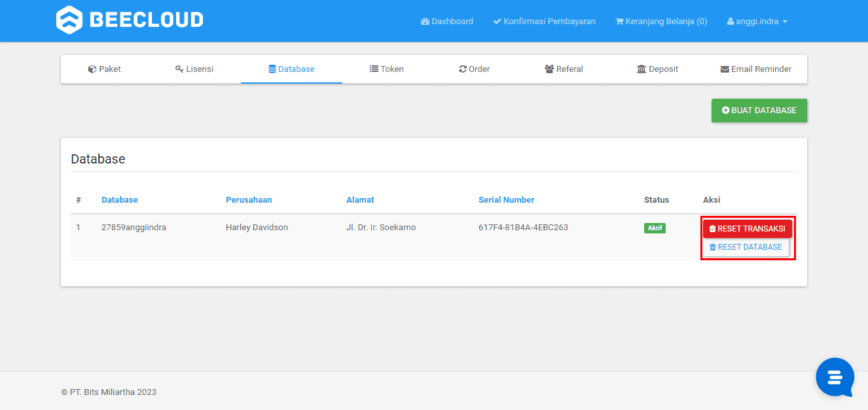868x410 pixels.
Task: Click the RESET DATABASE button
Action: click(746, 247)
